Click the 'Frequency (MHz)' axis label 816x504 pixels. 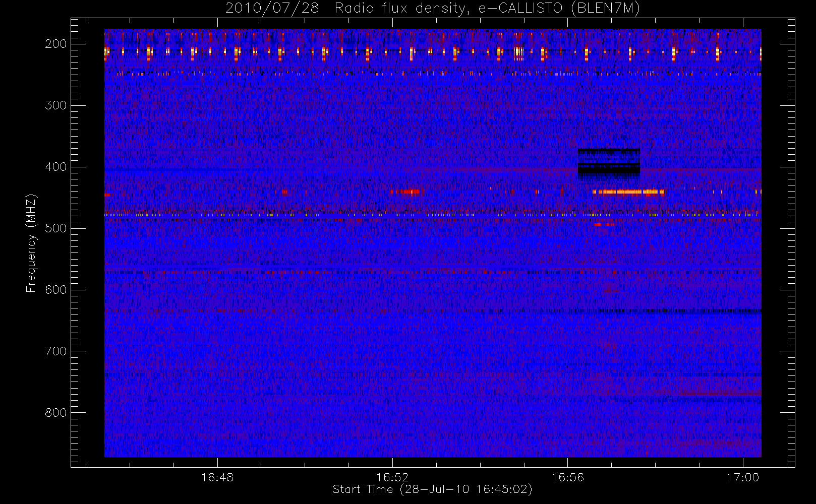pyautogui.click(x=31, y=243)
